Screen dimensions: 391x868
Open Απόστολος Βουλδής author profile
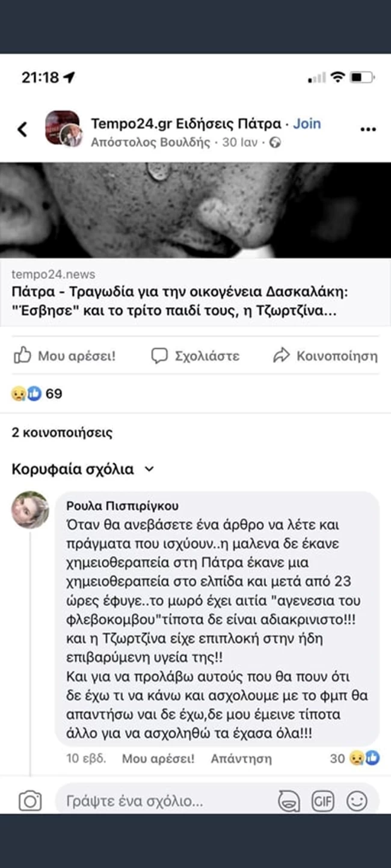(150, 142)
